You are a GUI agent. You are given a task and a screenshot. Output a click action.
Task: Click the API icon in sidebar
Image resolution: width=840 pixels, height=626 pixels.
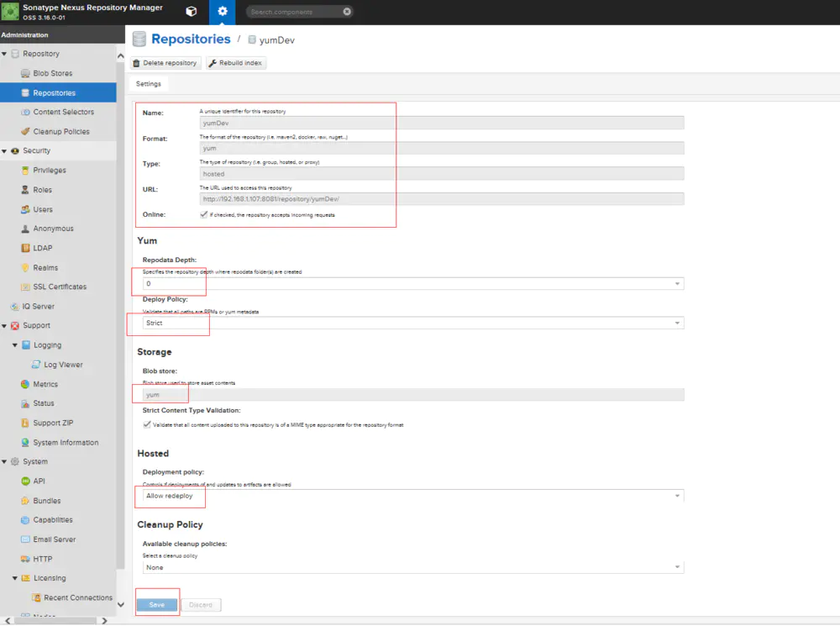(x=25, y=481)
